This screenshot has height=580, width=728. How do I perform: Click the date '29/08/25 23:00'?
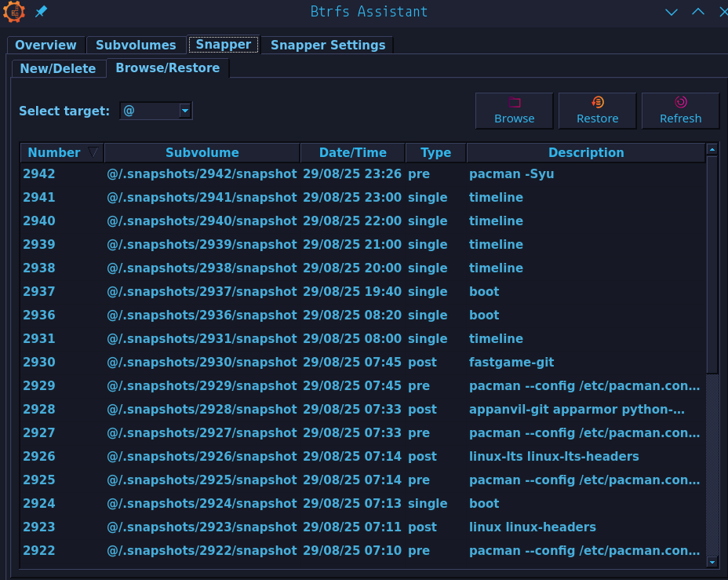(352, 198)
